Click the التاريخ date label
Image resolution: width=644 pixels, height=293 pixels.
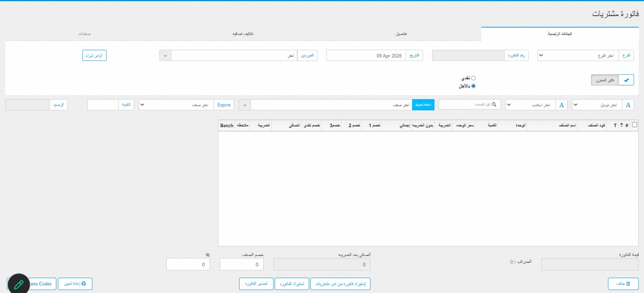(415, 56)
